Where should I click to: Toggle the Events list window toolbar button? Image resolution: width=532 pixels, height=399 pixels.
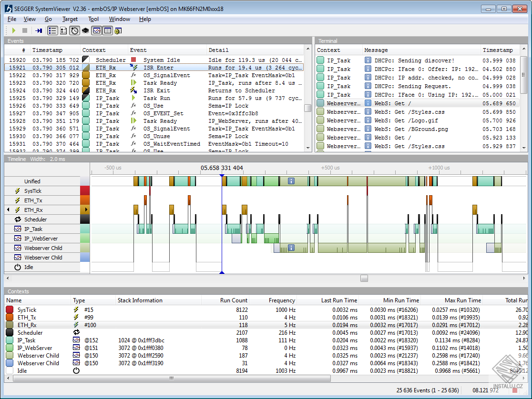coord(52,30)
